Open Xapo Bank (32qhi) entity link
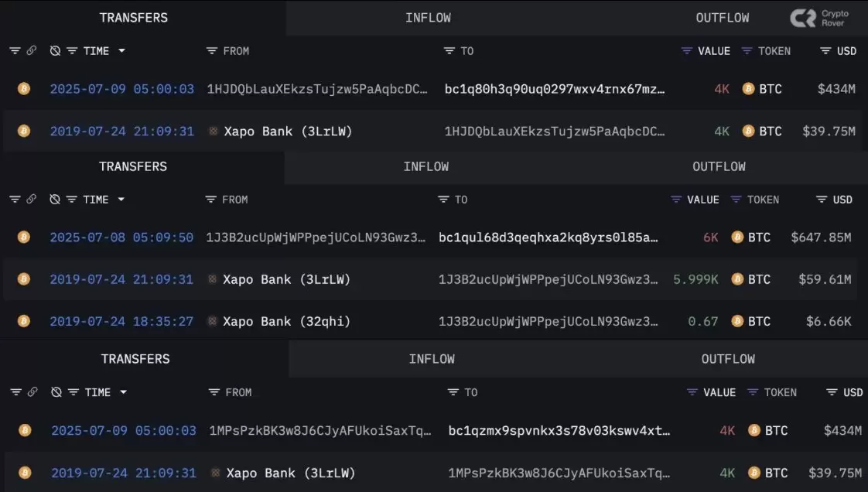The height and width of the screenshot is (492, 868). 286,322
